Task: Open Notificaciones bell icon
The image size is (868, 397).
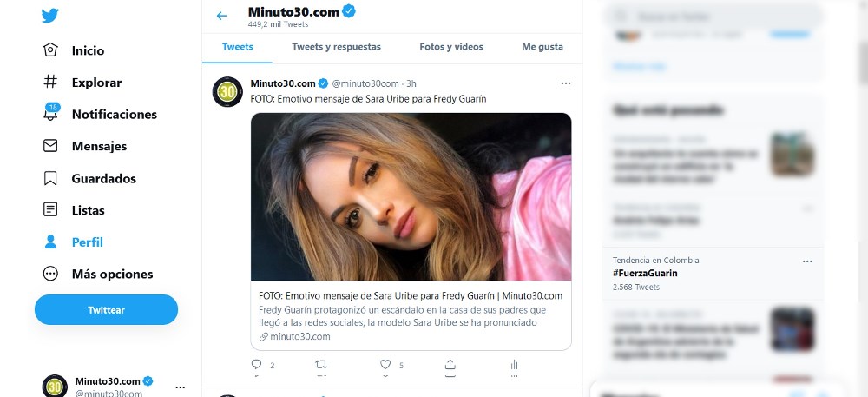Action: (50, 114)
